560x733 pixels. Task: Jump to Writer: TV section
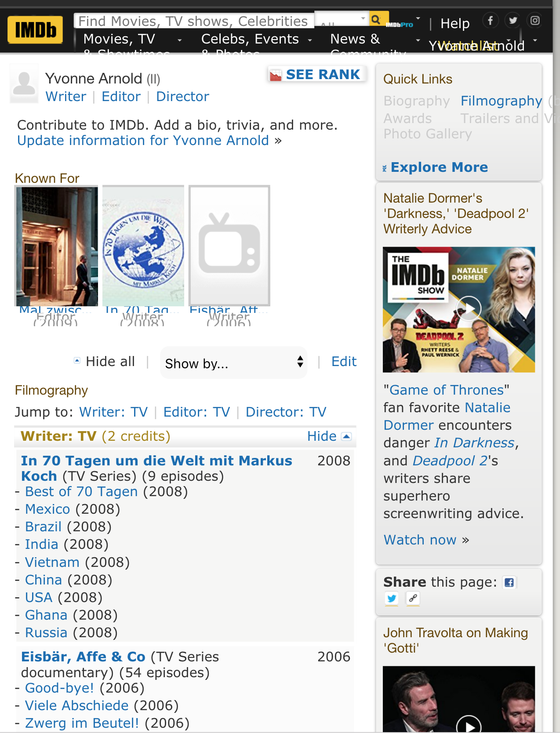(x=113, y=412)
